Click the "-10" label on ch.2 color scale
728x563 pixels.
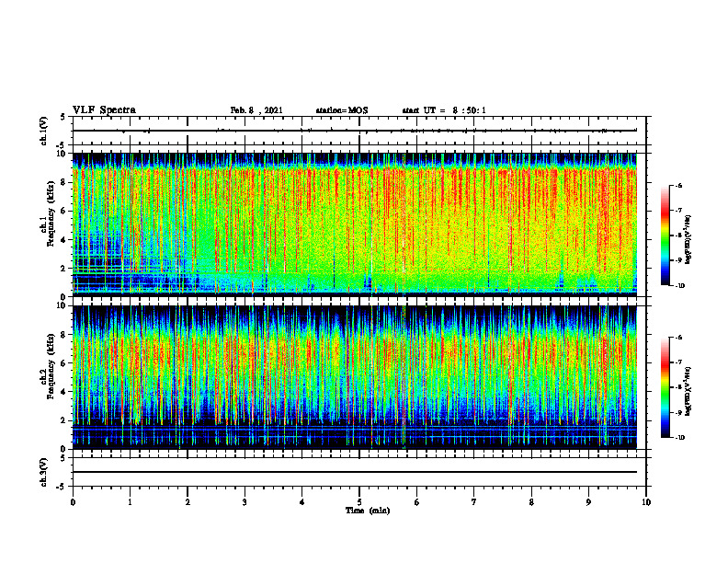point(679,438)
